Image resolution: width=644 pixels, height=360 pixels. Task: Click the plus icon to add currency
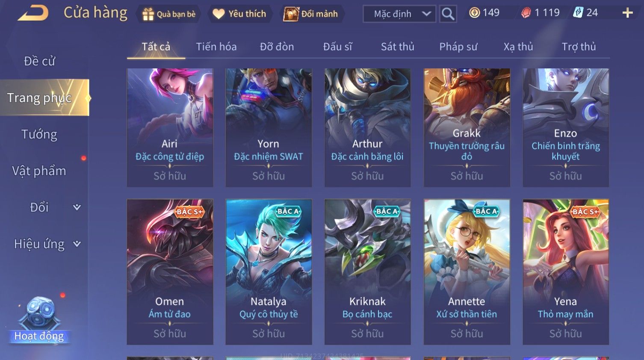[627, 13]
